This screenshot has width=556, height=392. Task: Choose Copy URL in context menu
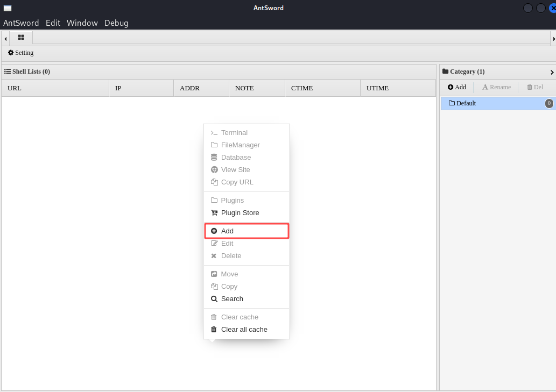tap(247, 182)
